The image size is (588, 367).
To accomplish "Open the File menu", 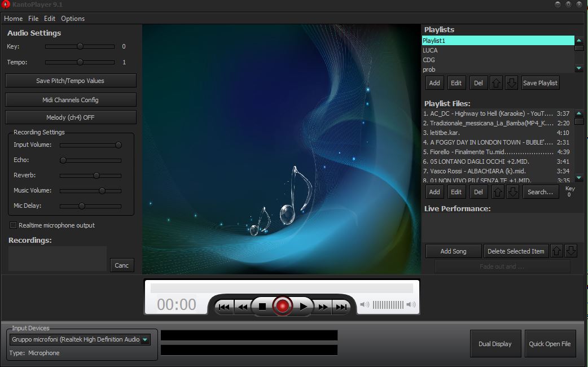I will 33,19.
